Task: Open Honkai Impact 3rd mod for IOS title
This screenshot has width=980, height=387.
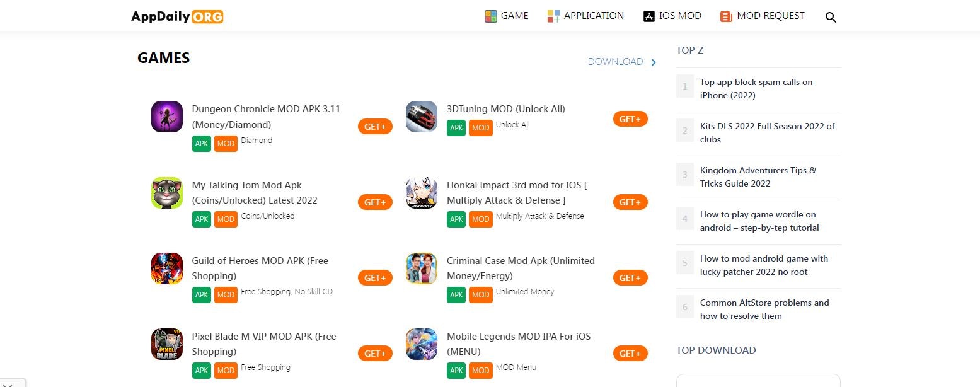Action: coord(517,193)
